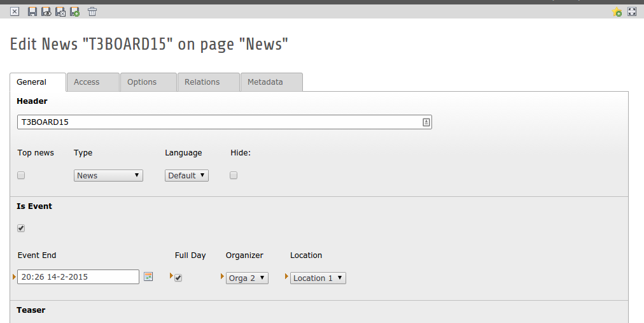The width and height of the screenshot is (644, 323).
Task: Click the Save document icon
Action: click(x=32, y=11)
